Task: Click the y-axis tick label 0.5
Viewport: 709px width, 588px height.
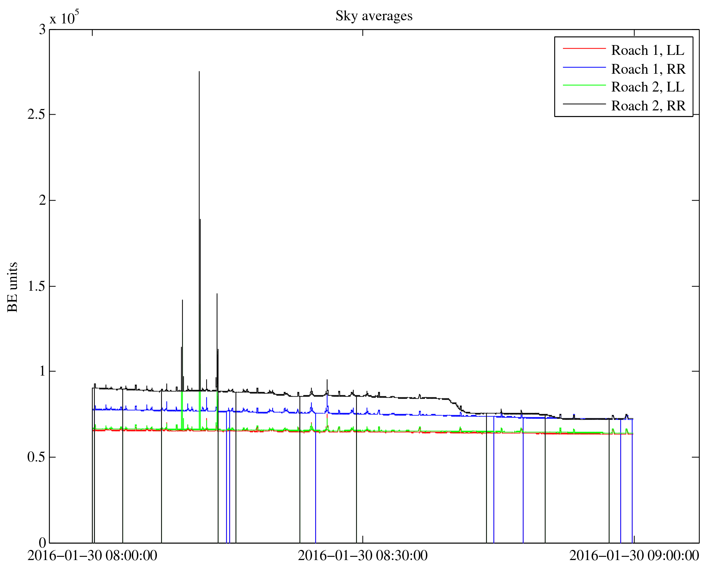Action: 36,457
